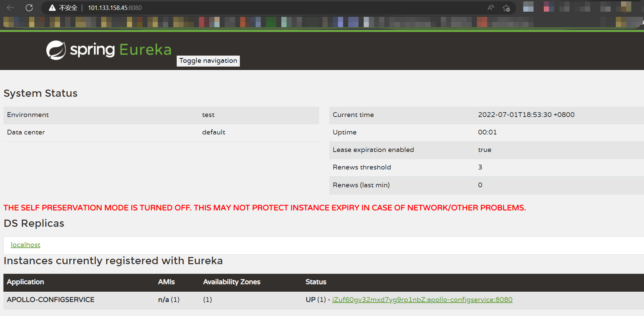Click the not-secure warning triangle icon
The width and height of the screenshot is (644, 316).
pos(52,8)
